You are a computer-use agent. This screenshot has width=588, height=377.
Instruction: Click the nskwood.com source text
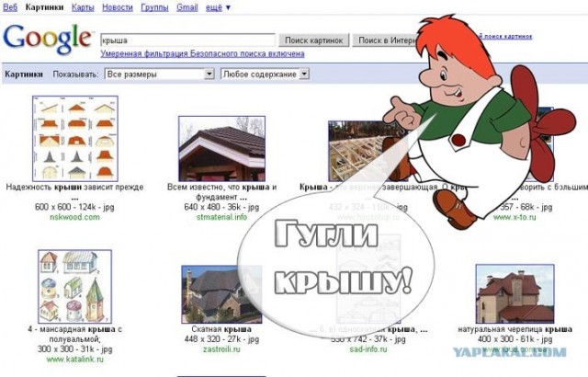click(x=74, y=217)
